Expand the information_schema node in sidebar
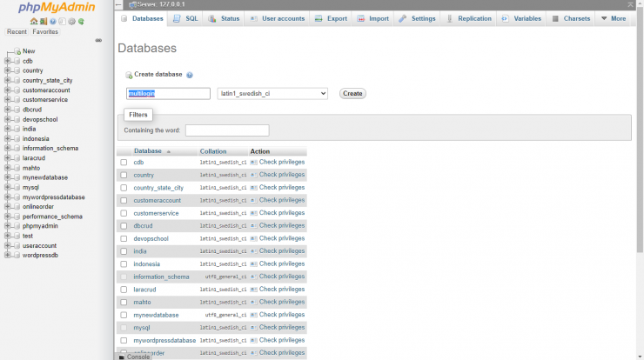 click(x=7, y=148)
